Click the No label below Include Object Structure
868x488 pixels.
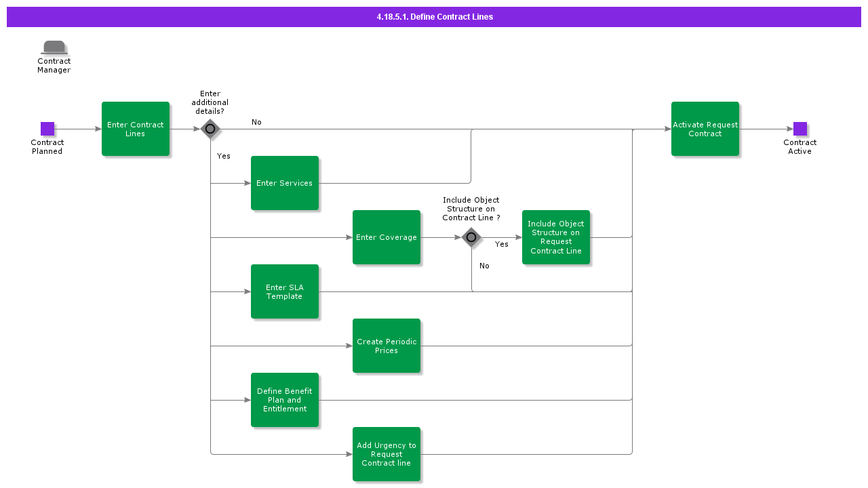pyautogui.click(x=484, y=266)
